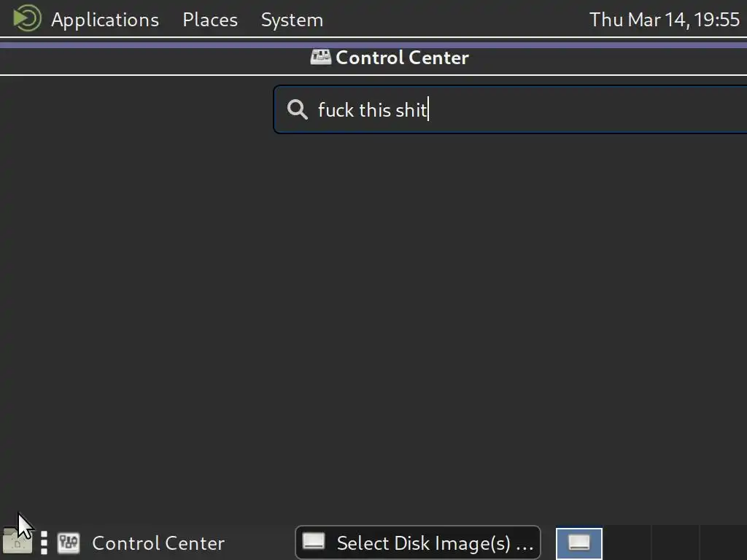
Task: Click the show desktop icon in bottom panel
Action: [x=18, y=542]
